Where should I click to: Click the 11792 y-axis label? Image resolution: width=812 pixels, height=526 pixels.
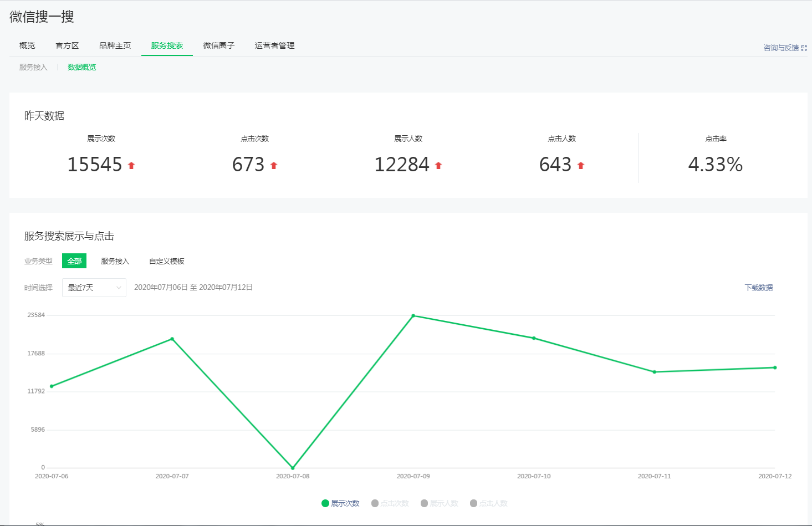point(36,391)
